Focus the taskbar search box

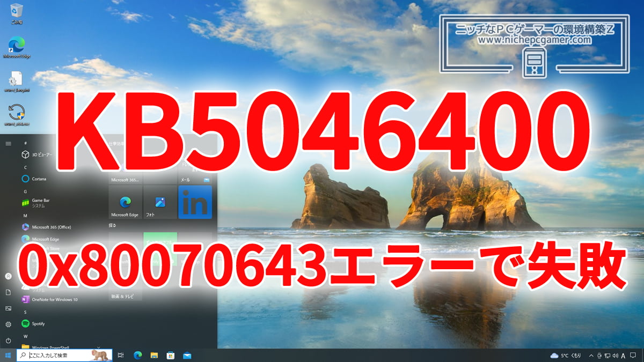coord(64,355)
